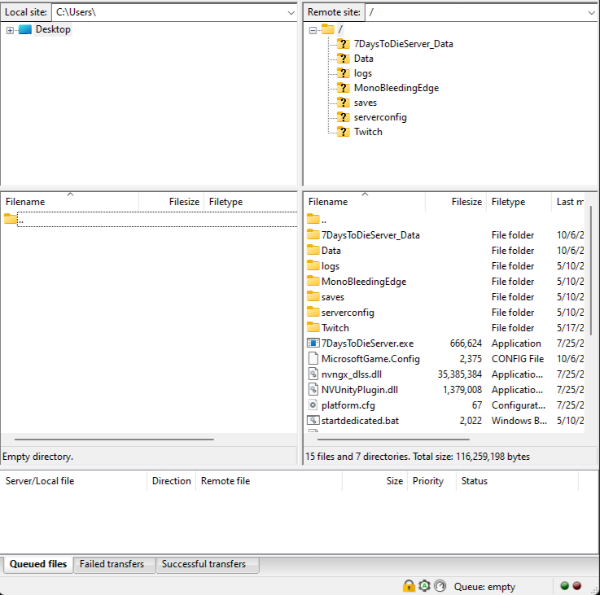
Task: Collapse the root folder in remote tree
Action: point(313,30)
